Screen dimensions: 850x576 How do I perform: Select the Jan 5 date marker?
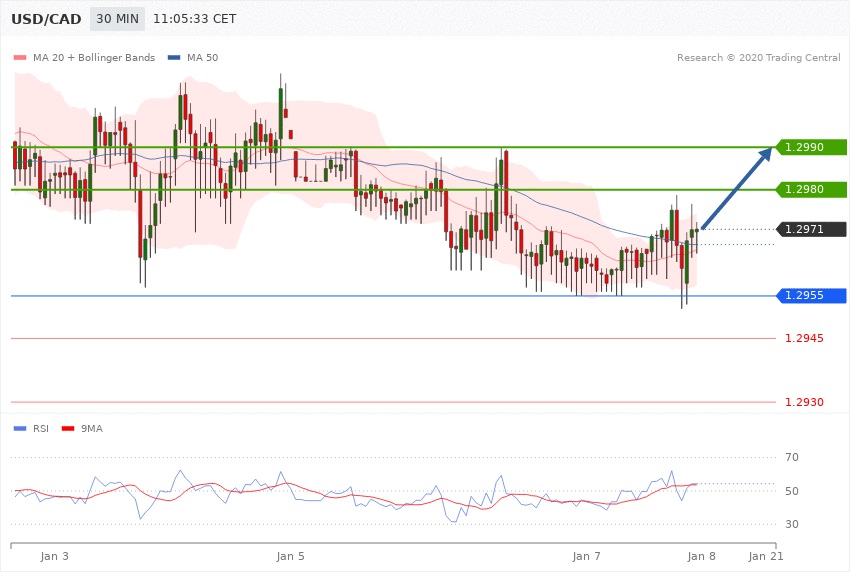pos(290,555)
